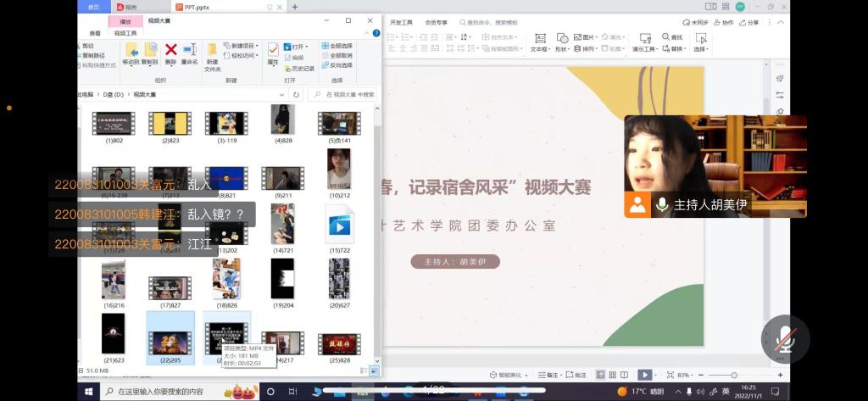Switch to normal view icon in WPS status bar
The height and width of the screenshot is (401, 868).
tap(600, 375)
